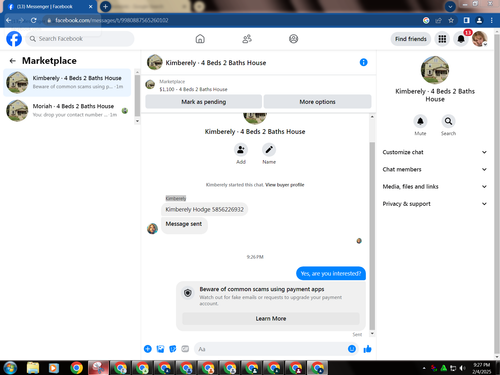Image resolution: width=500 pixels, height=375 pixels.
Task: Open Windows Start button
Action: tap(10, 368)
